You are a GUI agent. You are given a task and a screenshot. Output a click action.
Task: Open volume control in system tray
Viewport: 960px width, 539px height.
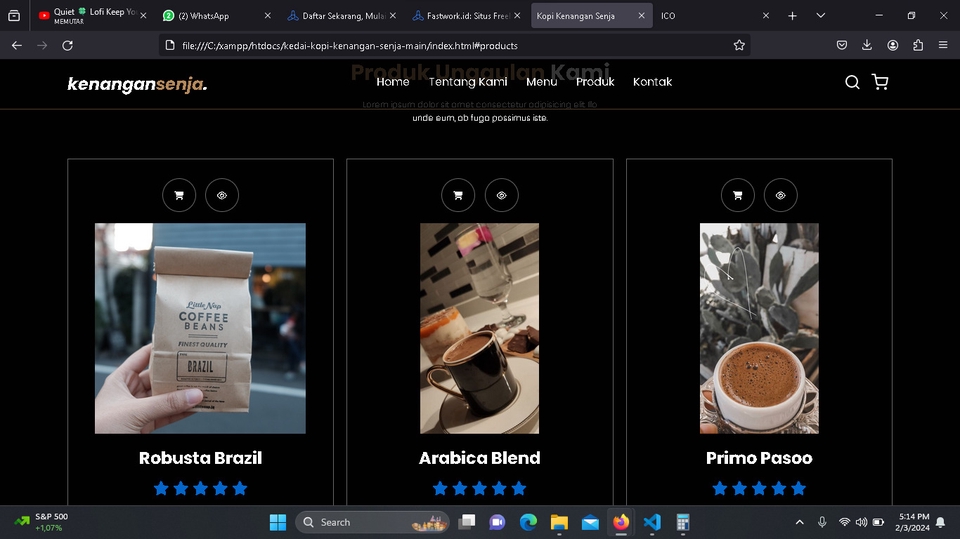click(861, 522)
